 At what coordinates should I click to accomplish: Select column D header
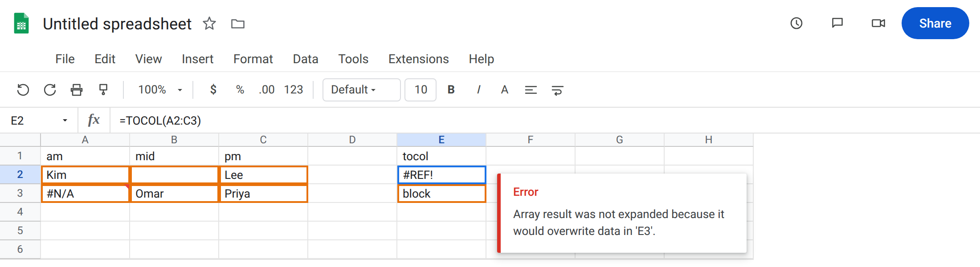(352, 140)
